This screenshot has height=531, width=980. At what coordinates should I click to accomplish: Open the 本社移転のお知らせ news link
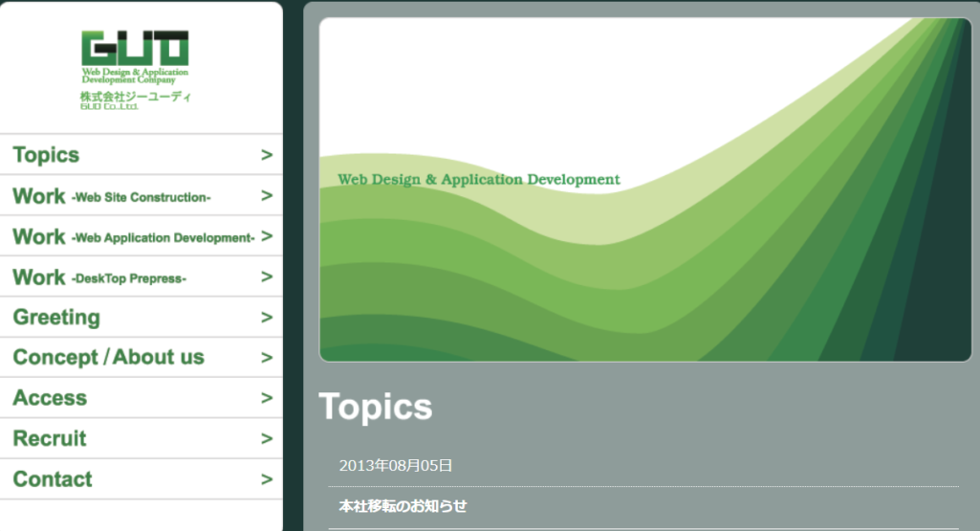point(403,506)
